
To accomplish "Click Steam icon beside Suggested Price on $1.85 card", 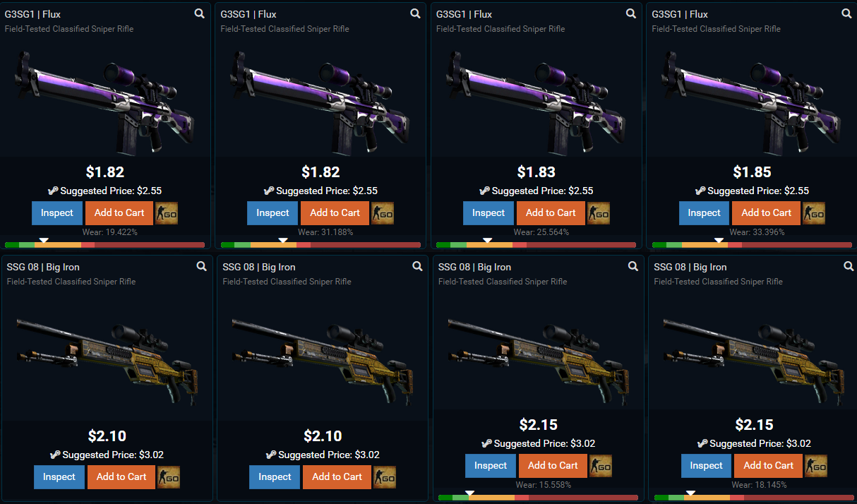I will [x=700, y=191].
